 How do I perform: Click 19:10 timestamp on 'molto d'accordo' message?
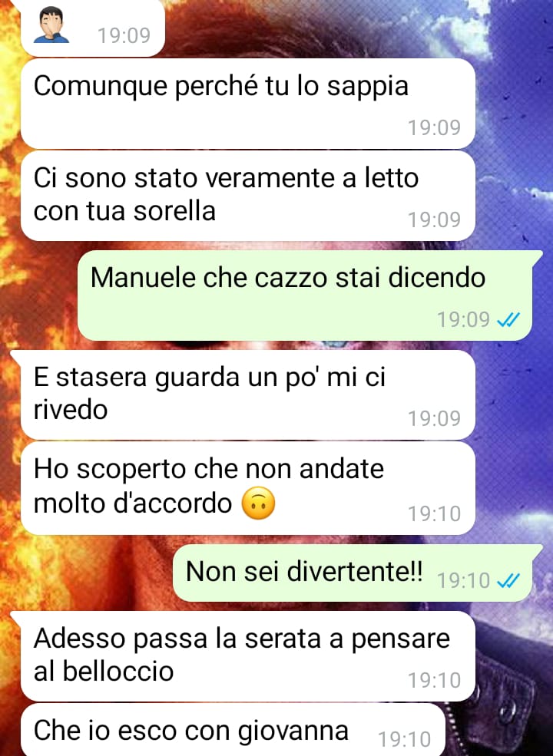(434, 513)
